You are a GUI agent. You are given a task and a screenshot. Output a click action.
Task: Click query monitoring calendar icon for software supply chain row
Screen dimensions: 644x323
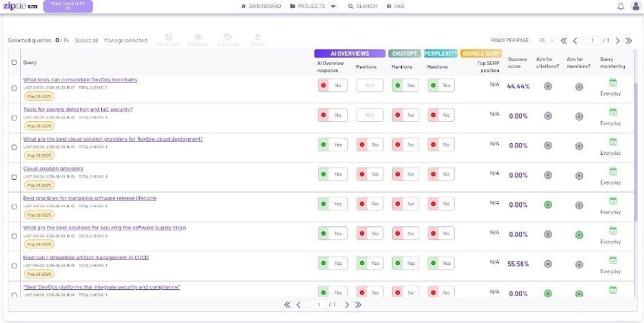[613, 230]
